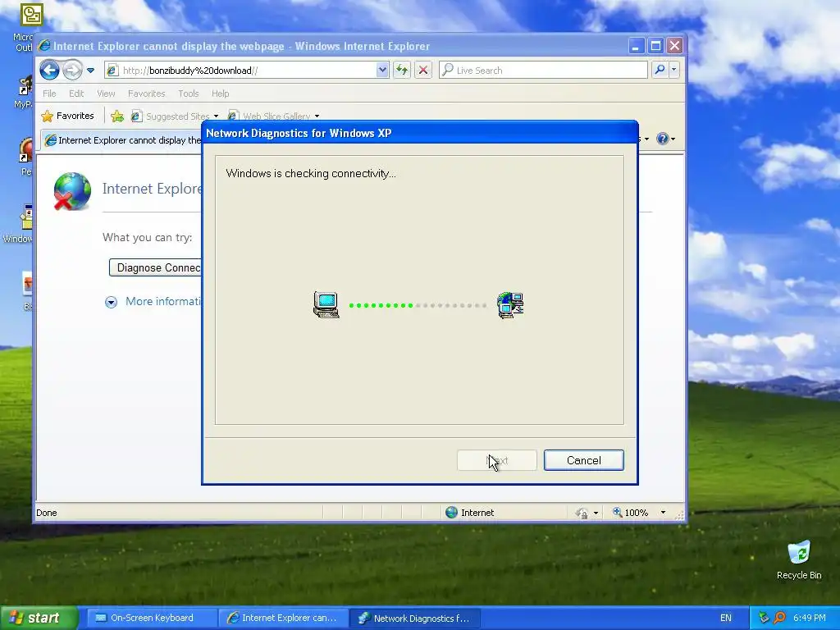The height and width of the screenshot is (630, 840).
Task: Click the Start button
Action: (x=39, y=618)
